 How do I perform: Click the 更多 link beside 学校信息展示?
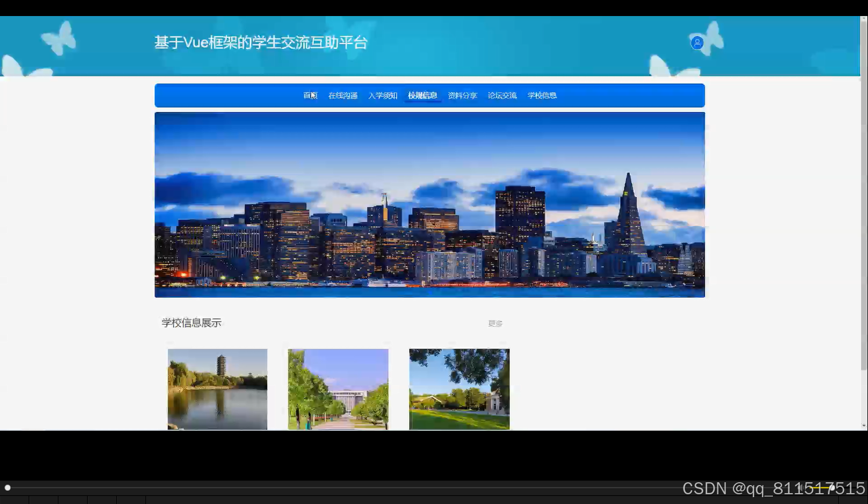(x=495, y=324)
